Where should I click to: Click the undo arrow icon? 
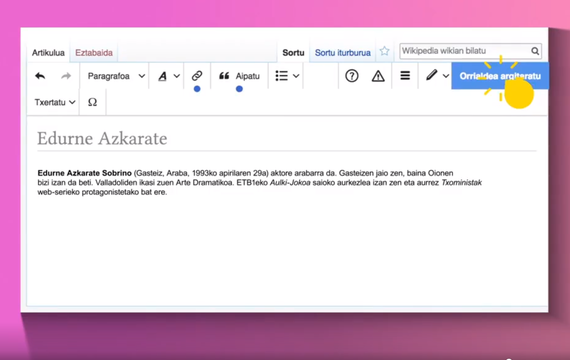point(40,76)
